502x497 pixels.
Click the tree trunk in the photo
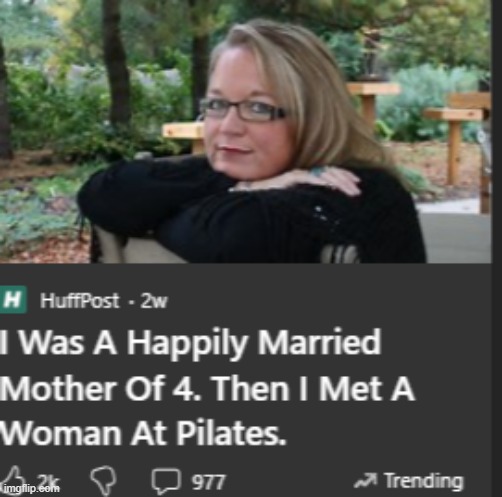click(x=117, y=63)
